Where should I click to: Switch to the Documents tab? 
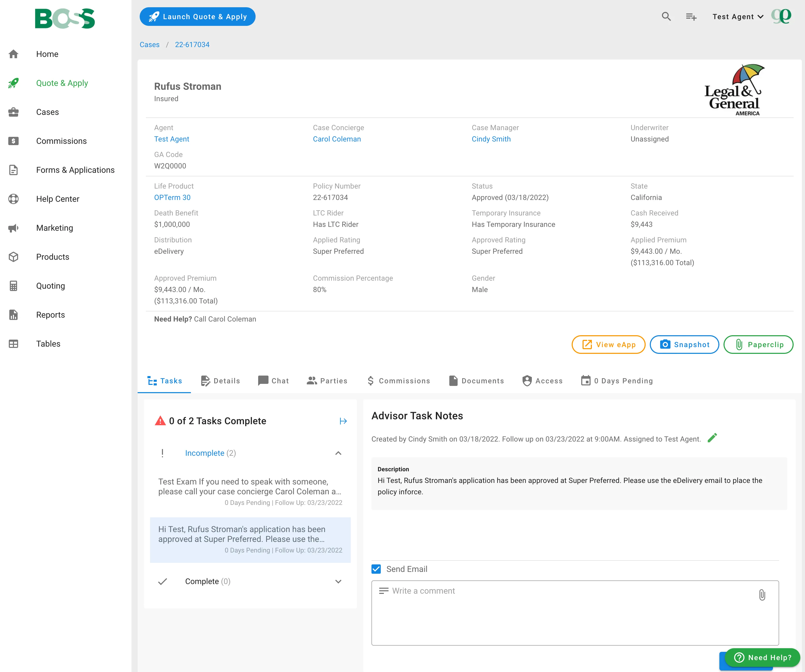(x=476, y=381)
